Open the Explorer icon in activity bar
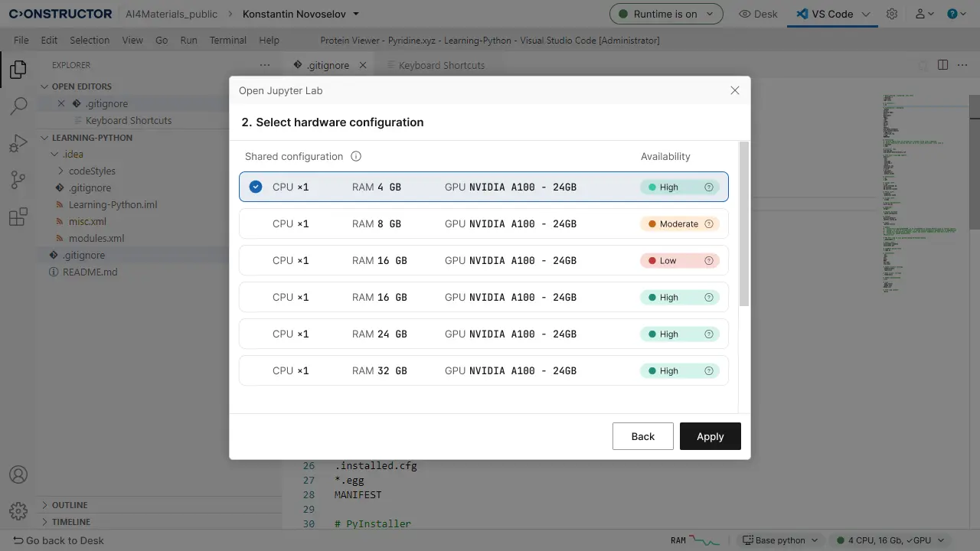This screenshot has height=551, width=980. 18,70
